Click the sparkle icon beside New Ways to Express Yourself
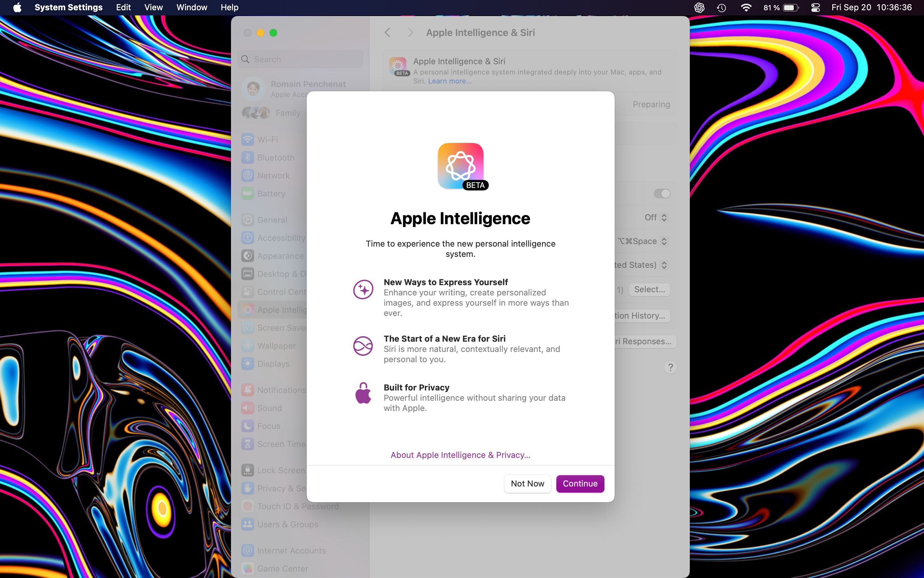The height and width of the screenshot is (578, 924). [x=363, y=289]
